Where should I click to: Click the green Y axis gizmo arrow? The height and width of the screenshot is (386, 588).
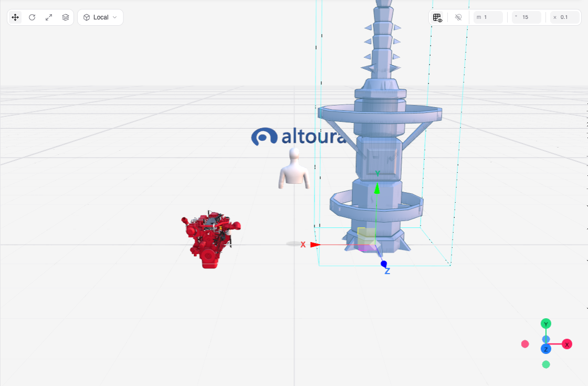[x=377, y=189]
